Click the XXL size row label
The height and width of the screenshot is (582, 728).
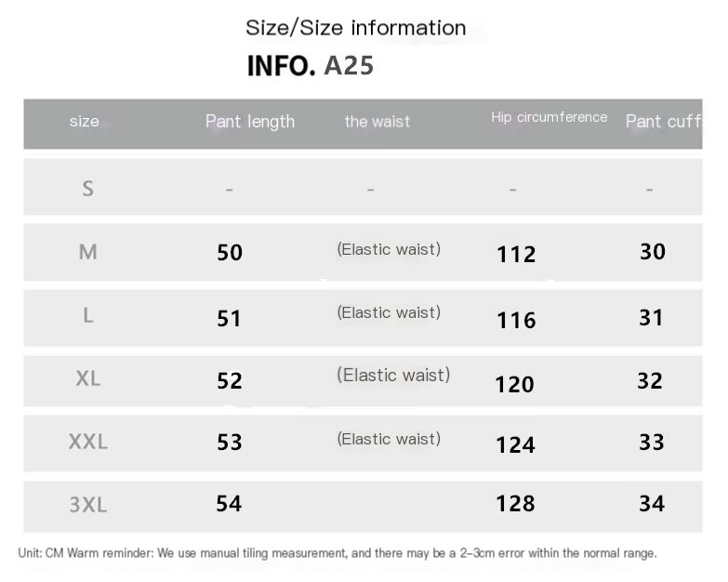pos(87,442)
